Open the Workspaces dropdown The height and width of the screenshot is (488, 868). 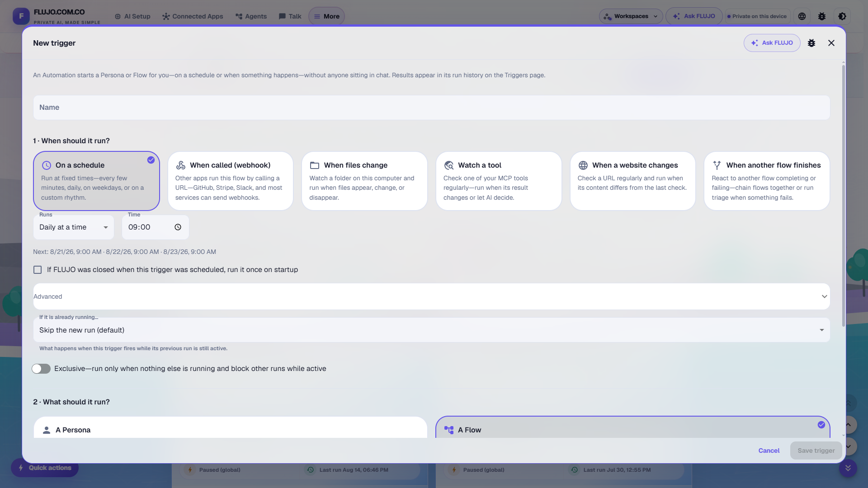pyautogui.click(x=631, y=16)
